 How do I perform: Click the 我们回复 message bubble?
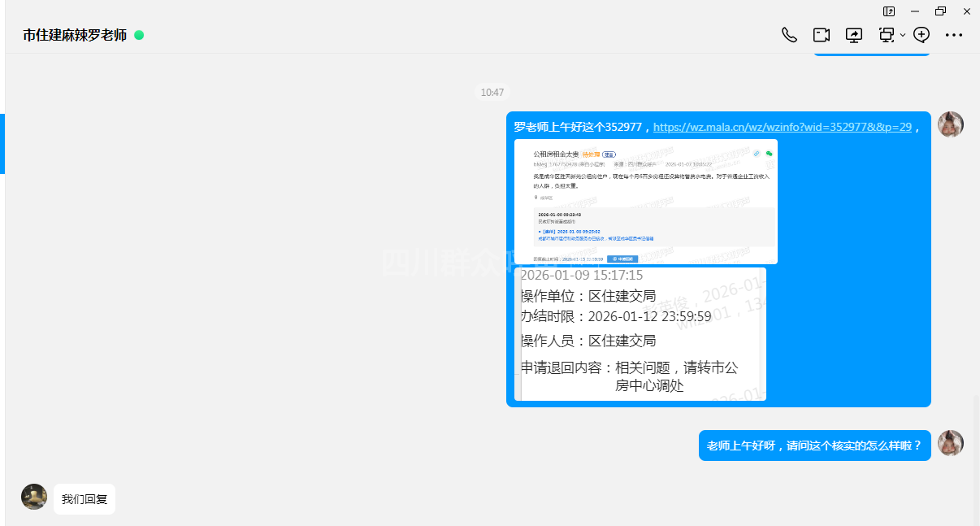85,499
